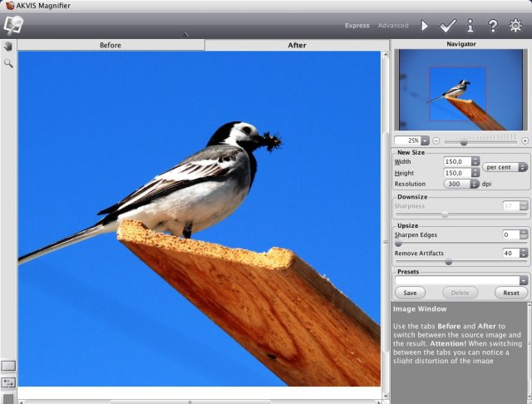The width and height of the screenshot is (532, 404).
Task: Click the Downsize Sharpness slider
Action: (x=461, y=214)
